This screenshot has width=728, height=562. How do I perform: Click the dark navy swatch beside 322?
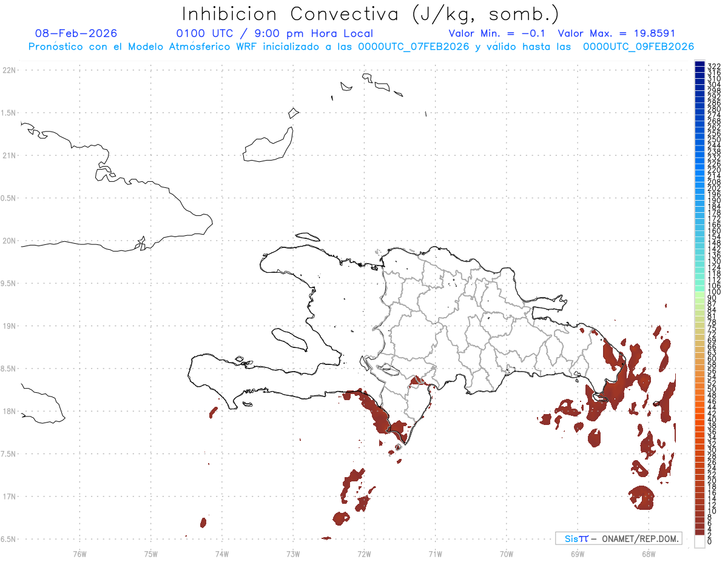coord(699,64)
